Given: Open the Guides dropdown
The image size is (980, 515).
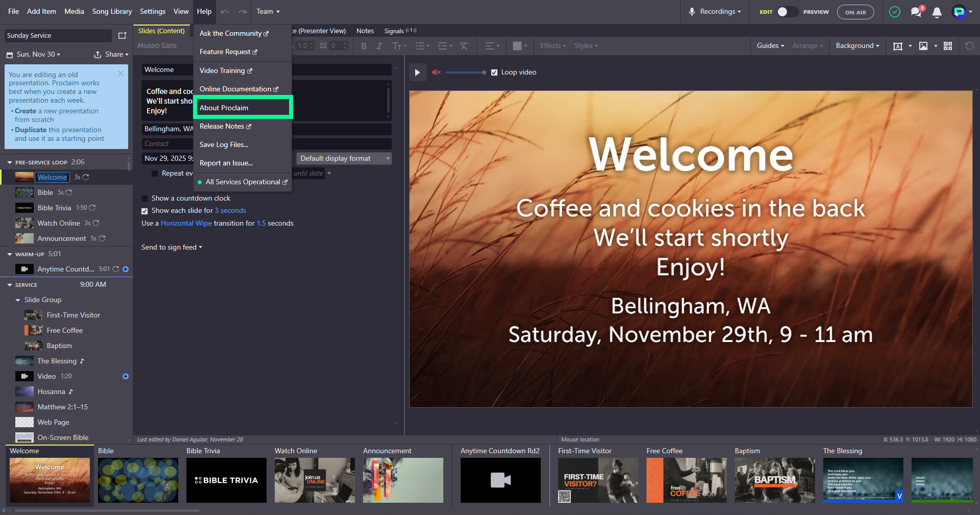Looking at the screenshot, I should [x=770, y=46].
